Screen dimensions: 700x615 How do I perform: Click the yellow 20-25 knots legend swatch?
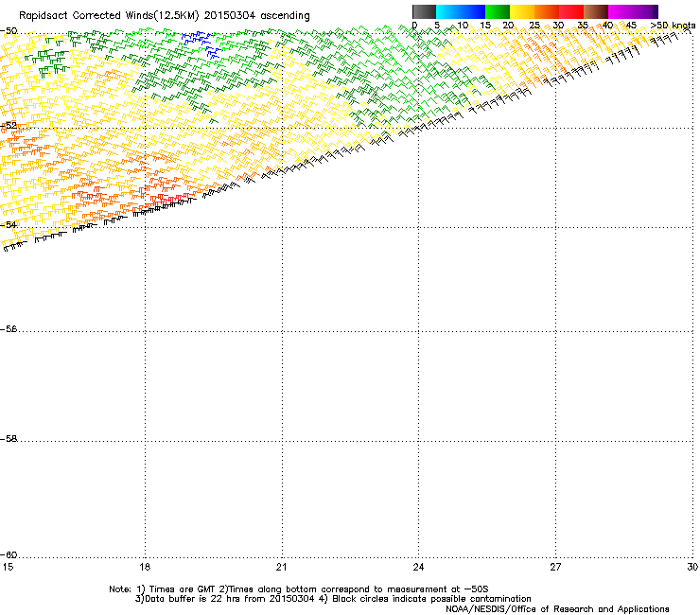(522, 11)
